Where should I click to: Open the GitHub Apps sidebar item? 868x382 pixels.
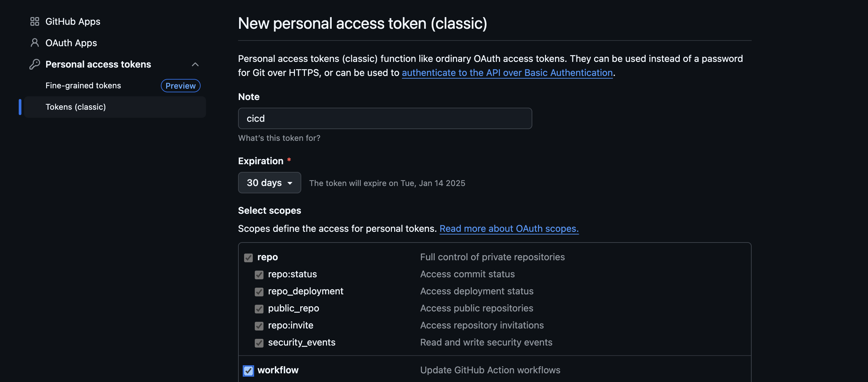tap(73, 22)
